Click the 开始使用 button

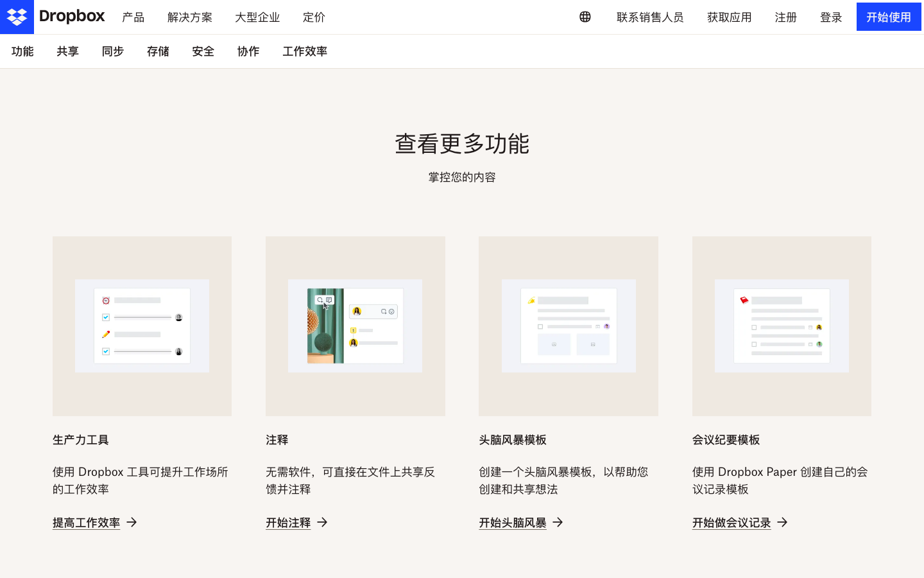click(x=889, y=17)
